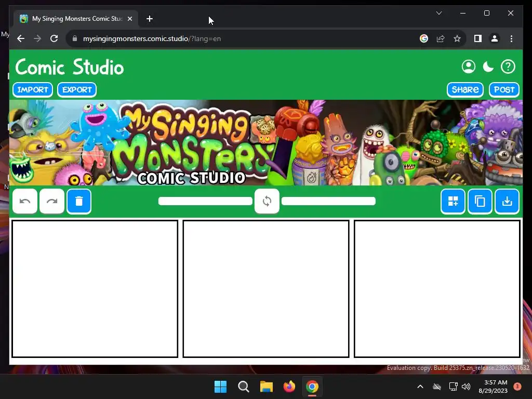Add a new panel with the grid-plus icon
The height and width of the screenshot is (399, 532).
[453, 201]
